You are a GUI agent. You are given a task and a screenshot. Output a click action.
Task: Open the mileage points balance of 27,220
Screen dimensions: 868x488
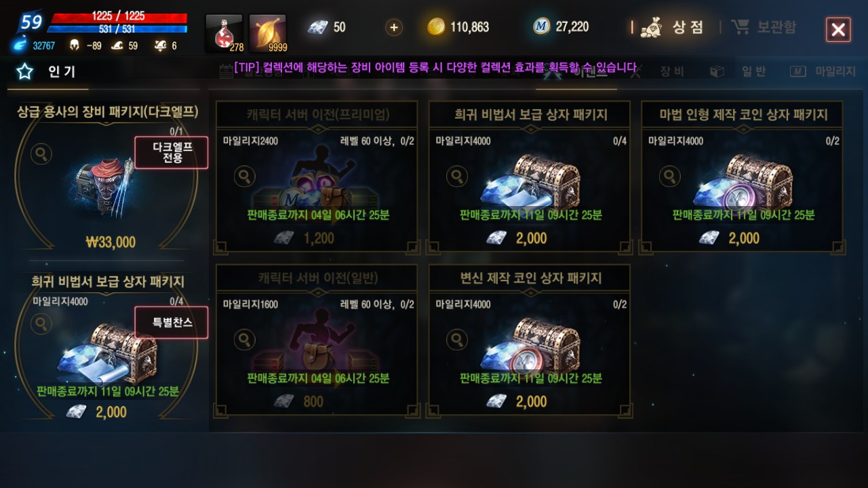click(561, 27)
